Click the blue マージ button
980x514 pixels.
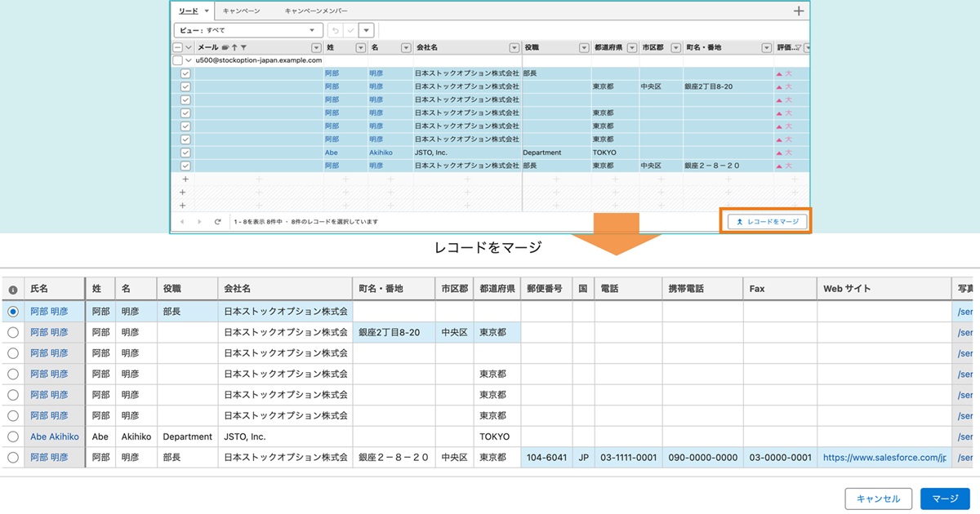(944, 498)
